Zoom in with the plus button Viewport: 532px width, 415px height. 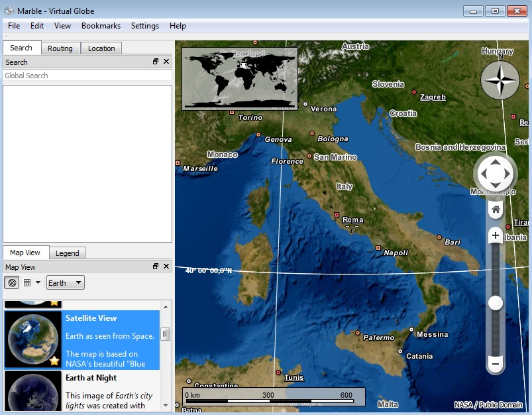pos(496,235)
